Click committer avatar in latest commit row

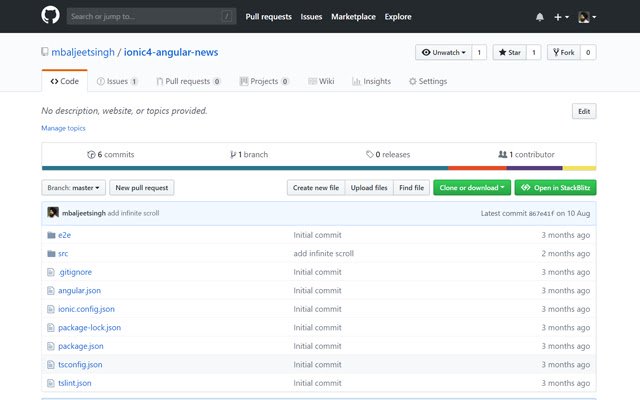53,213
